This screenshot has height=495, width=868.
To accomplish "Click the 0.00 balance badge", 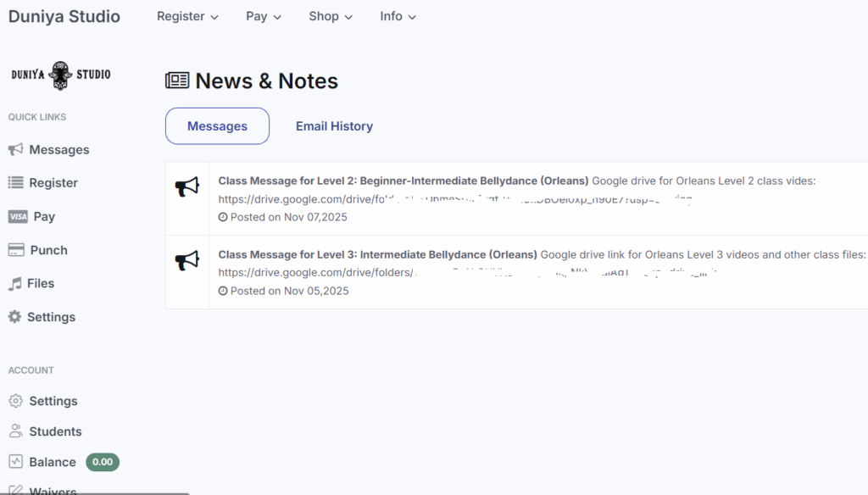I will 103,462.
